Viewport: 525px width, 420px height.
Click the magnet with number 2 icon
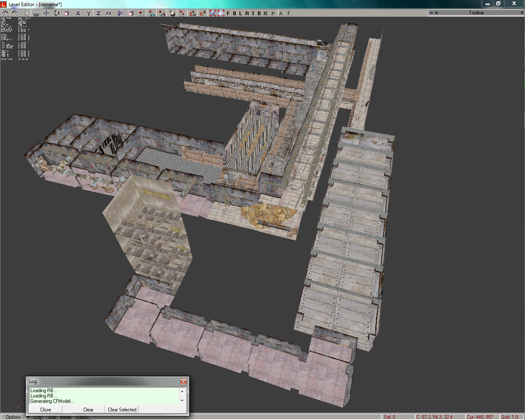click(x=203, y=13)
